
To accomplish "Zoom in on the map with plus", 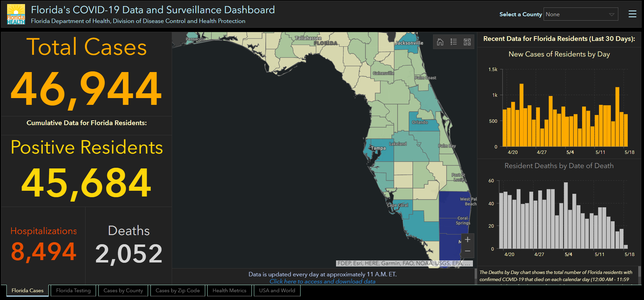I will pyautogui.click(x=468, y=240).
